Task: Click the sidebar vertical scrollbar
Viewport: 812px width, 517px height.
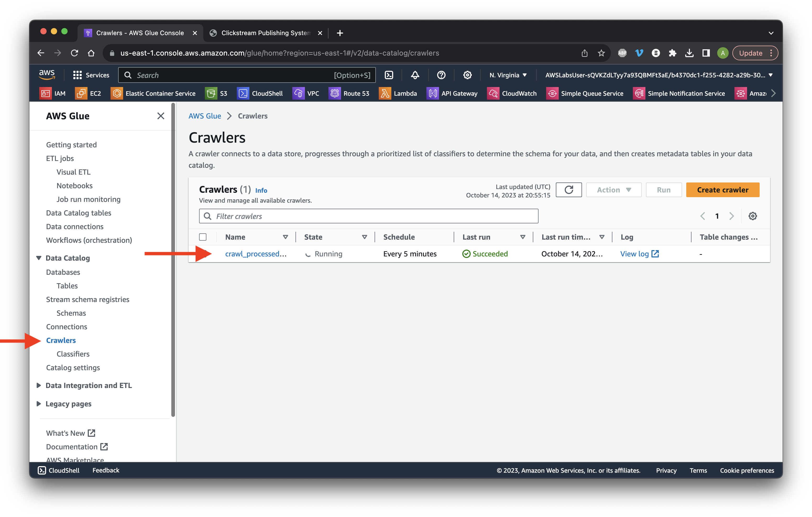Action: point(173,260)
